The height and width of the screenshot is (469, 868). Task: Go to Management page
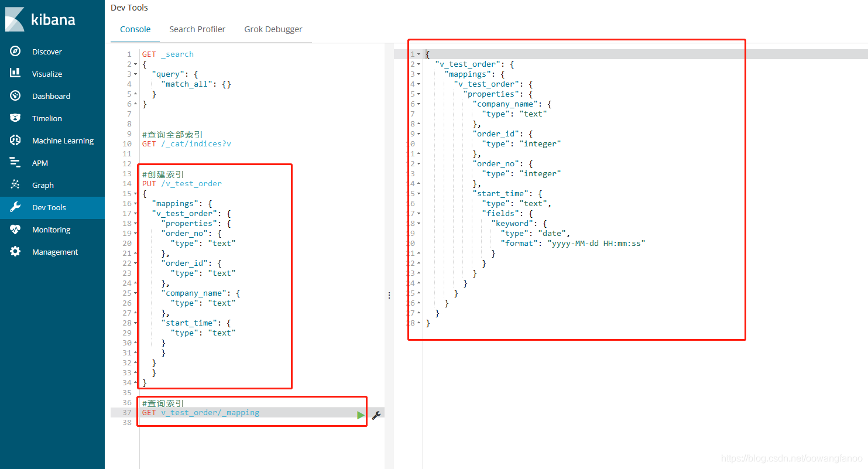click(x=55, y=252)
